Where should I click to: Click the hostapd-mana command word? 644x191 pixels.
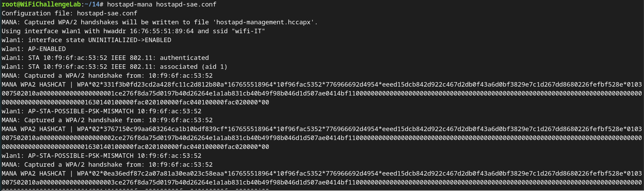tap(129, 4)
